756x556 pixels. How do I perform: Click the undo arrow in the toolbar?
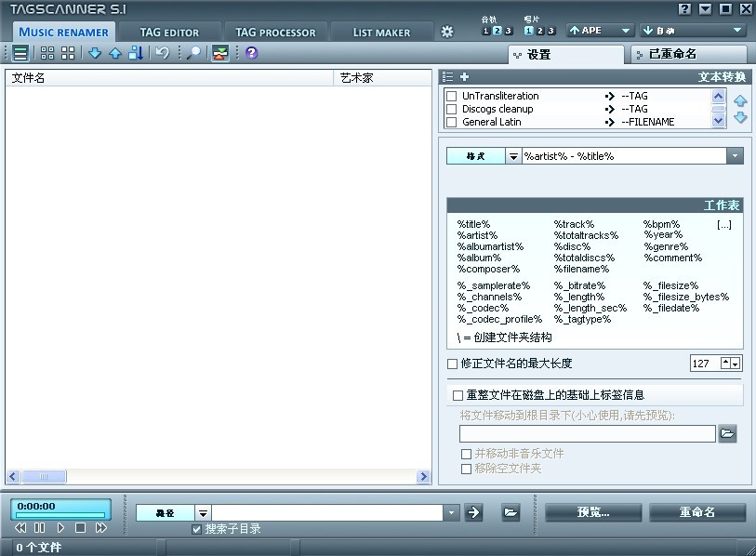(163, 53)
